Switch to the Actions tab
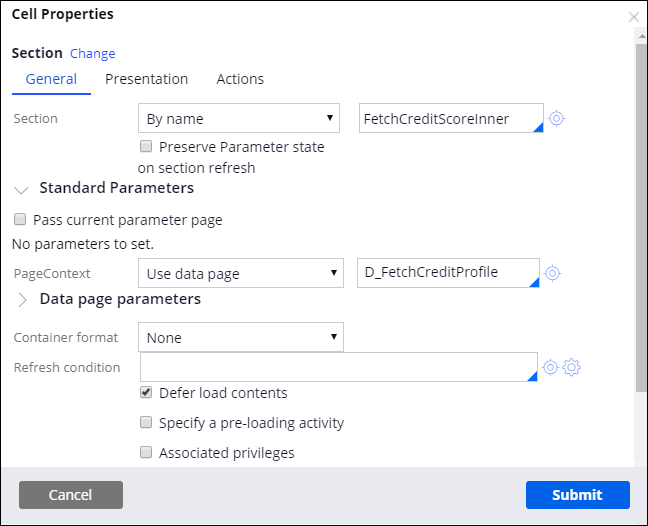 240,79
